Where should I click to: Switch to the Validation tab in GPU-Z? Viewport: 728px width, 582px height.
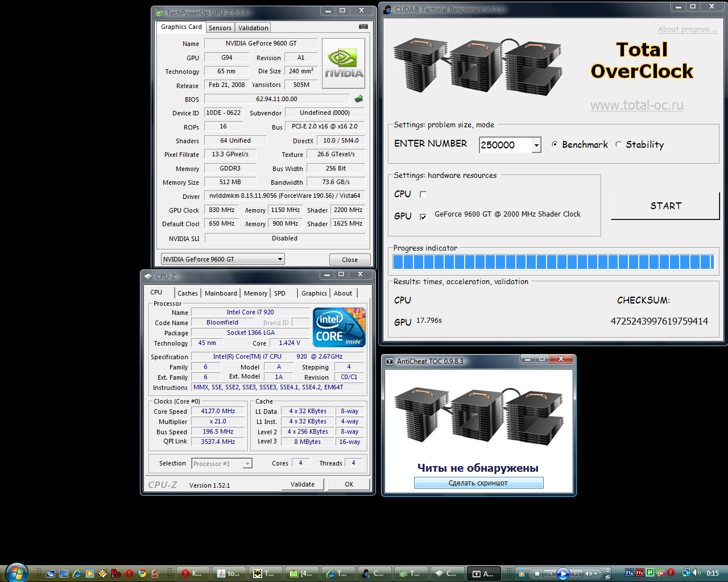253,28
